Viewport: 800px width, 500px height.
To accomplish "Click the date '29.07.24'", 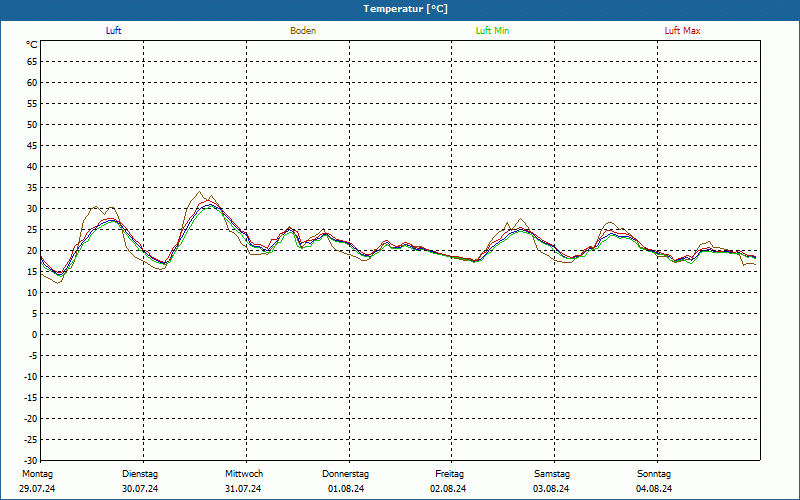I will tap(37, 489).
